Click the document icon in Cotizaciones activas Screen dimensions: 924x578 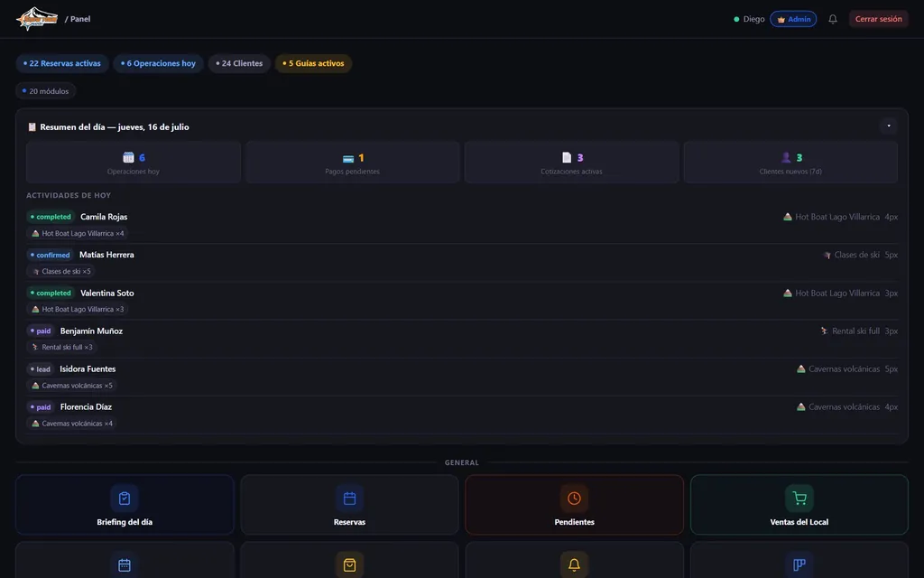[x=567, y=157]
